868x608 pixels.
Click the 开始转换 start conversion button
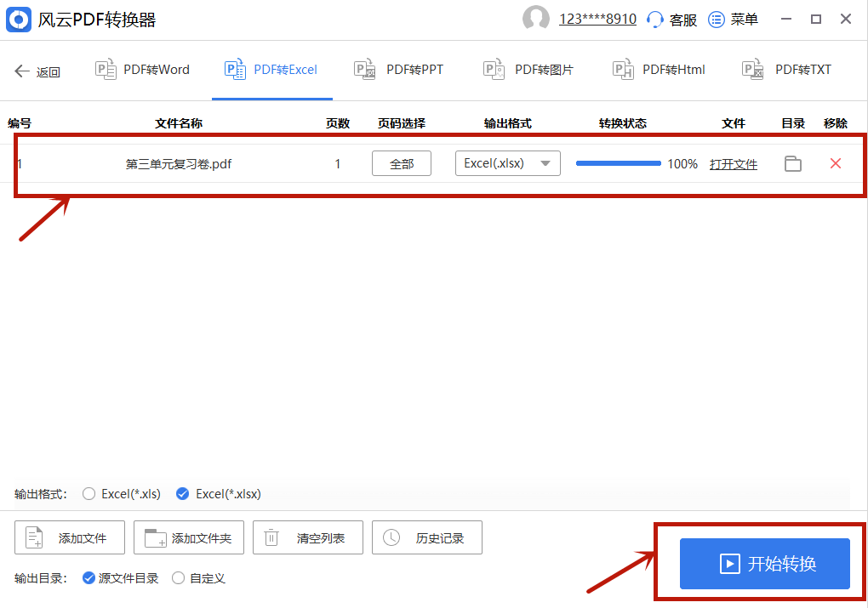[763, 564]
